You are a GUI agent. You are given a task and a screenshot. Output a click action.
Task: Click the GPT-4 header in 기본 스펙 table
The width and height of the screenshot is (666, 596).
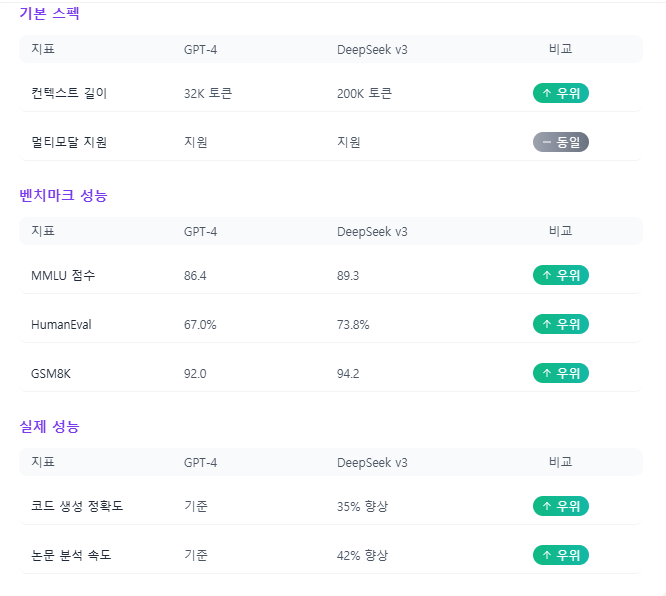point(200,49)
